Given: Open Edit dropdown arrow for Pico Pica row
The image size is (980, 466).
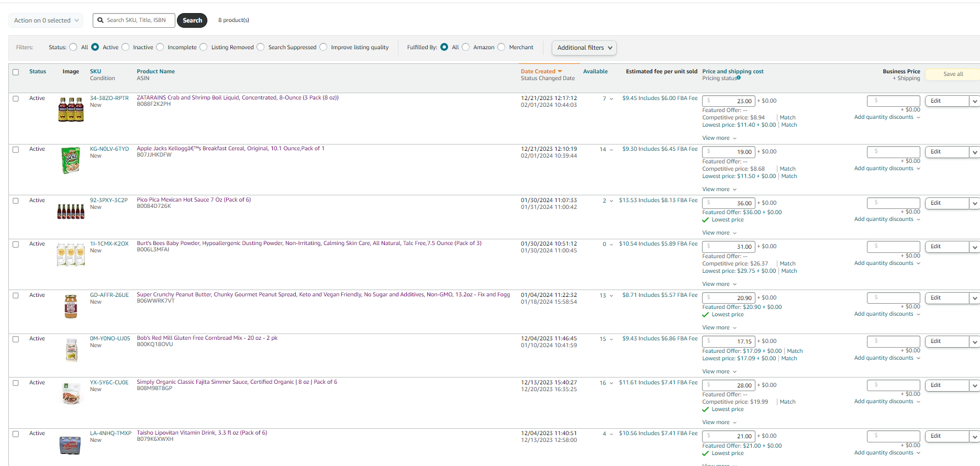Looking at the screenshot, I should pyautogui.click(x=974, y=203).
